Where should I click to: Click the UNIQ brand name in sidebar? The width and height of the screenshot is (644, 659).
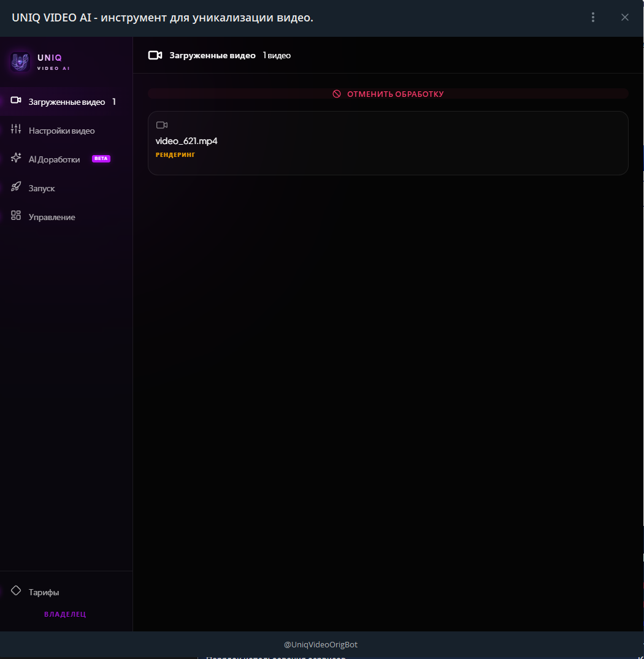click(50, 58)
